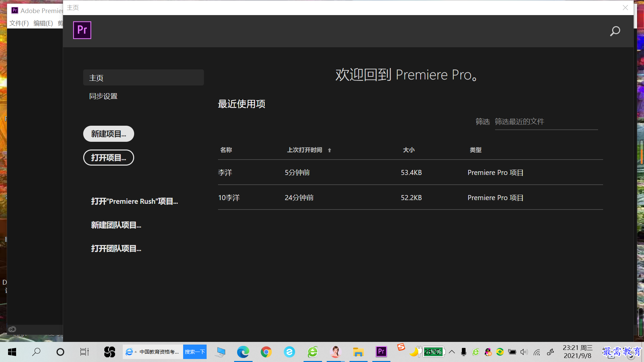Screen dimensions: 644x362
Task: Open 文件(F) menu in Premiere window
Action: tap(19, 23)
